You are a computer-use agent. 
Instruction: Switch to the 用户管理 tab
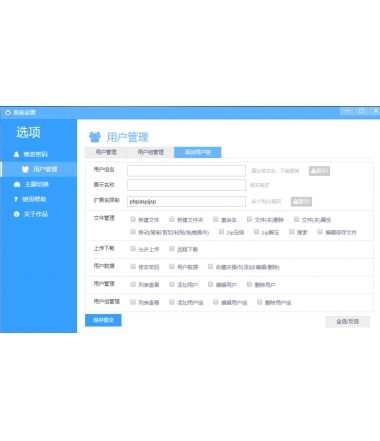106,152
